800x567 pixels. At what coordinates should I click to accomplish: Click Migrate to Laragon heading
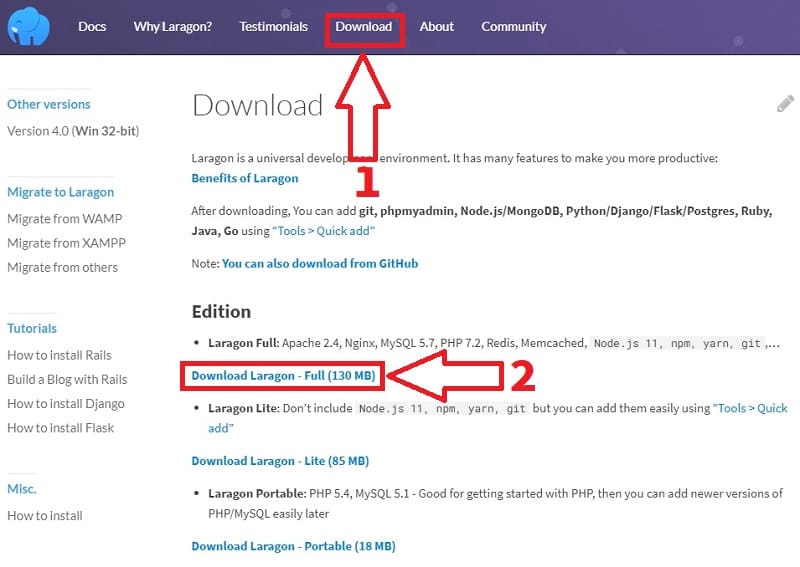coord(61,192)
